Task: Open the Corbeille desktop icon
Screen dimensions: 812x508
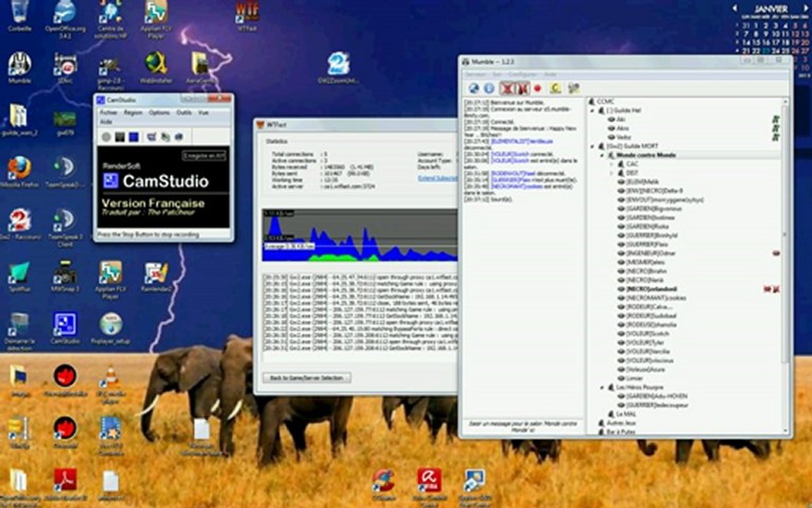Action: 19,16
